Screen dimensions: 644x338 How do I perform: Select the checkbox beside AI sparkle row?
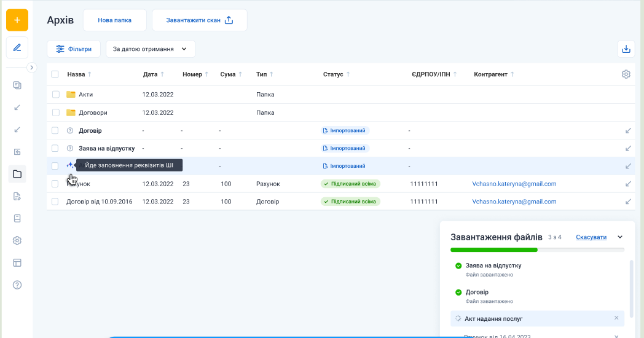click(x=55, y=166)
